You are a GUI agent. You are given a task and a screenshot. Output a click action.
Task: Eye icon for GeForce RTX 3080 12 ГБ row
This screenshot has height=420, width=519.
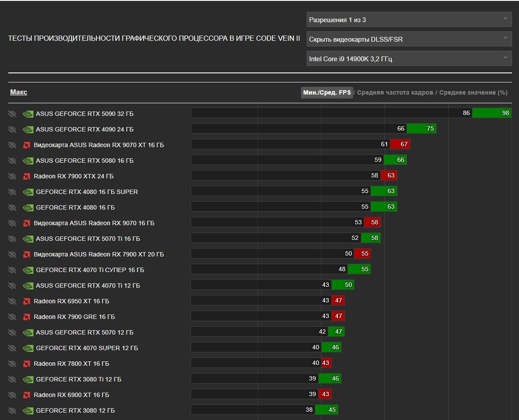click(x=12, y=411)
